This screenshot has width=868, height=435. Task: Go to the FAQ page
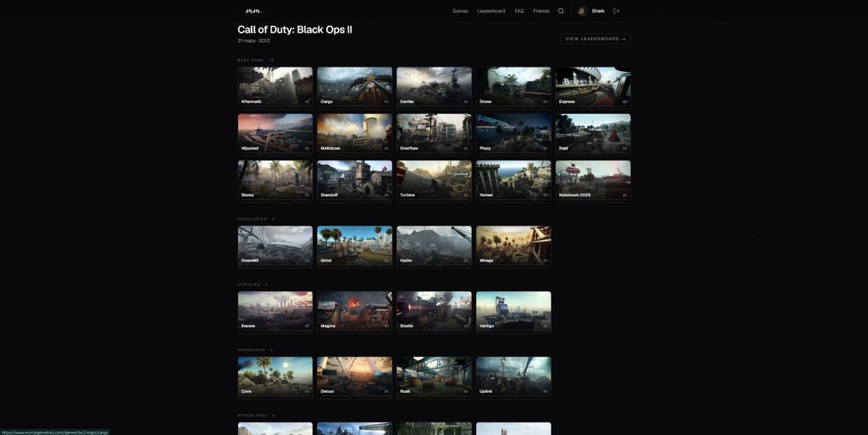519,11
